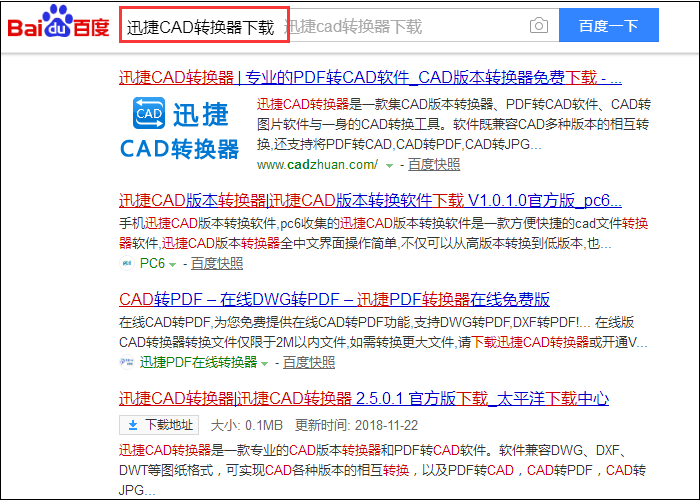
Task: Open result 迅捷CAD版本转换软件下载 V1.0.1.0官方版
Action: click(370, 201)
